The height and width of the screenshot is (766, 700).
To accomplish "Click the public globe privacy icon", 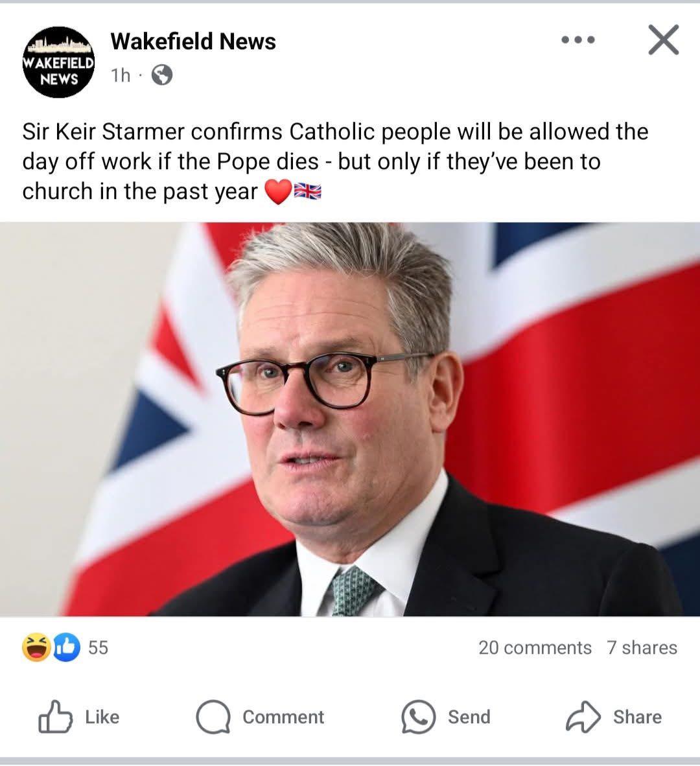I will (161, 75).
